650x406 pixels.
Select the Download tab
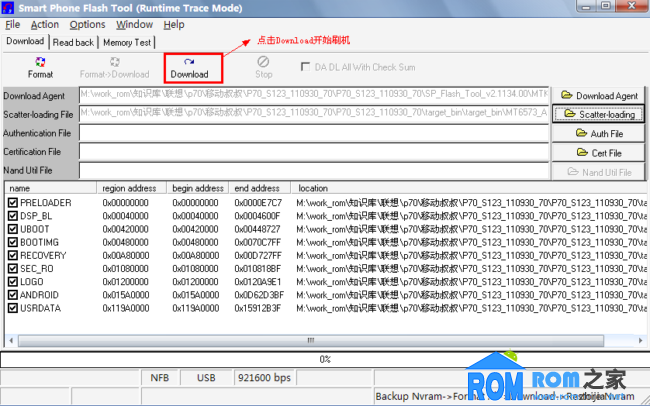click(25, 41)
